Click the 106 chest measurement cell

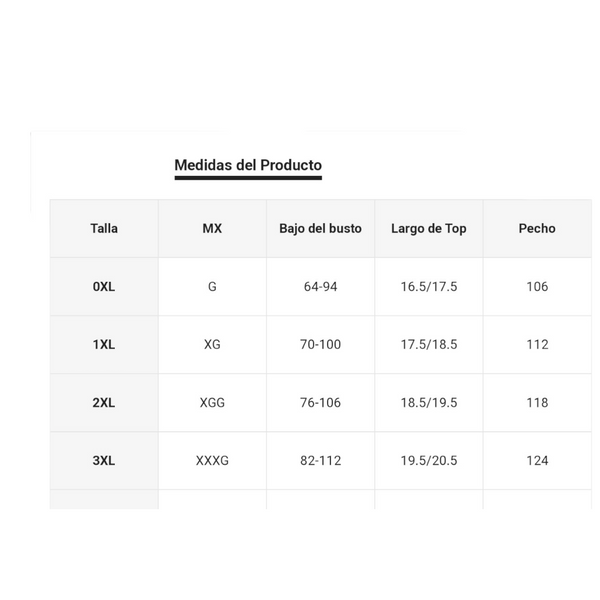[537, 286]
